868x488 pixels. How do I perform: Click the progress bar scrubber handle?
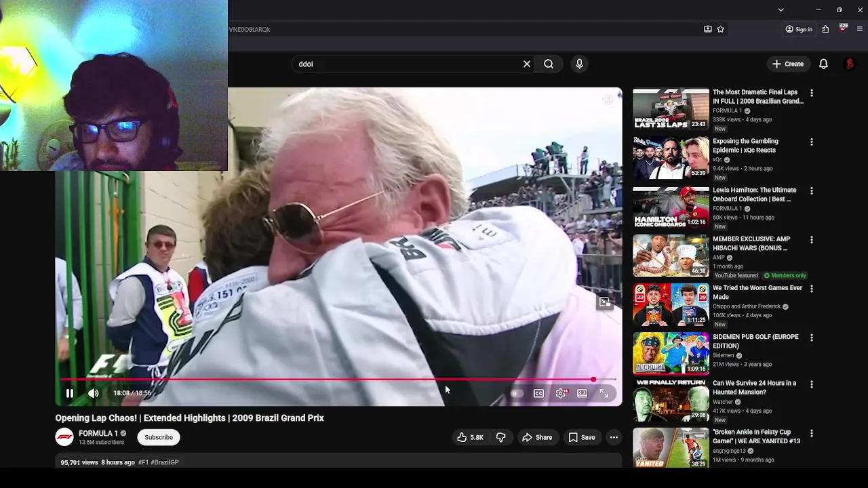click(x=593, y=380)
